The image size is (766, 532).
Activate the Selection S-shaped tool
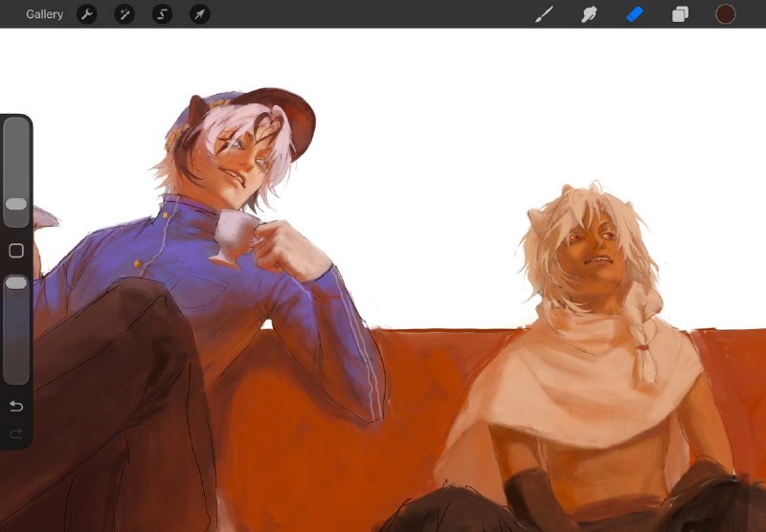(x=162, y=14)
